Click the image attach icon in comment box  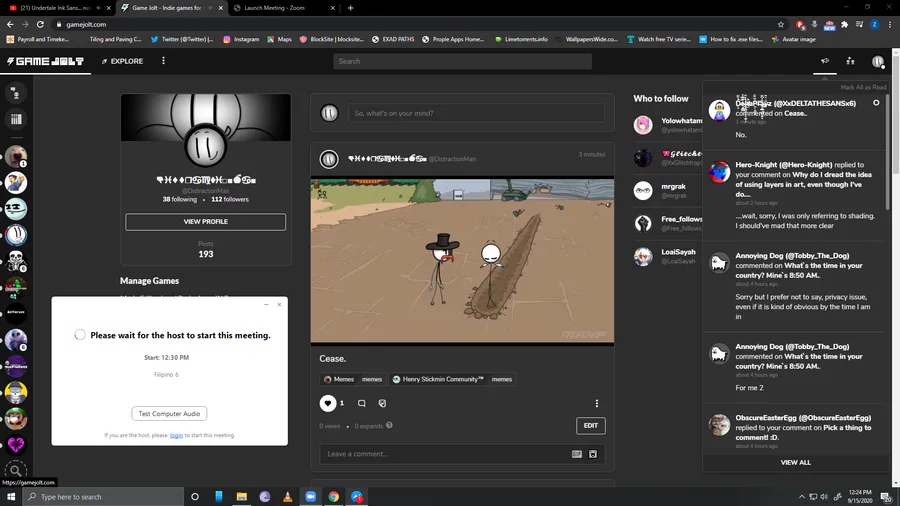tap(593, 454)
